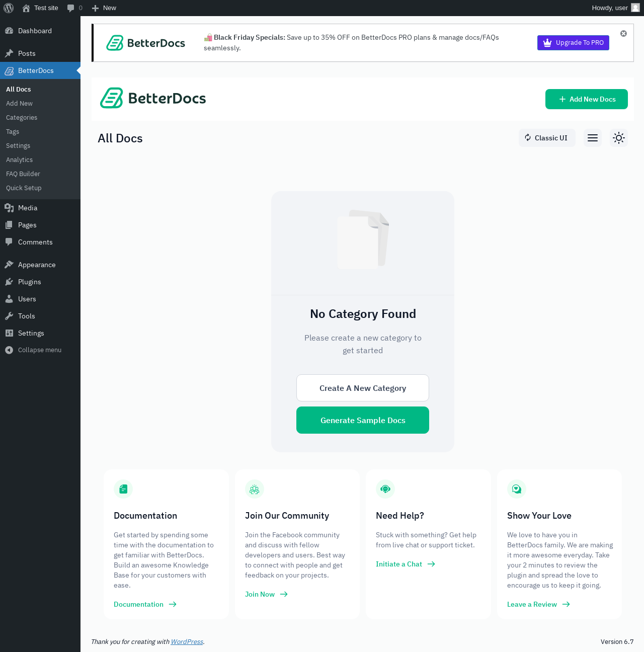Toggle light/dark mode sun icon
Viewport: 644px width, 652px height.
point(619,138)
